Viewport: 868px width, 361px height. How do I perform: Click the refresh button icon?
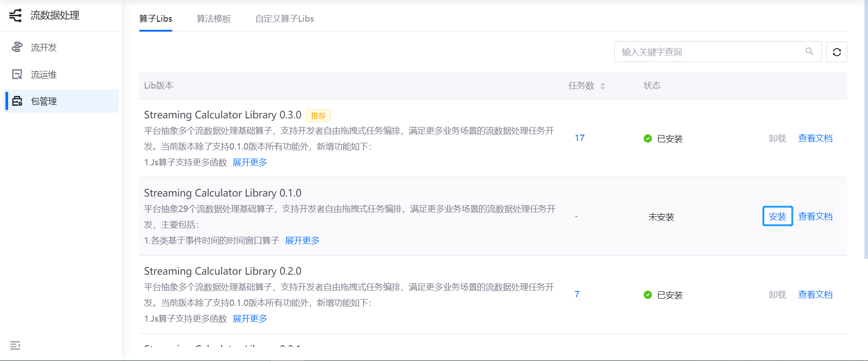tap(837, 52)
